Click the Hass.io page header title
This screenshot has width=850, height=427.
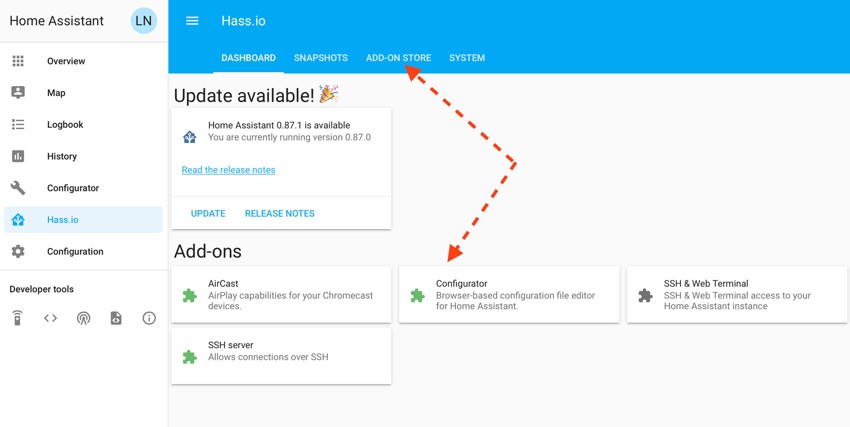click(x=243, y=21)
